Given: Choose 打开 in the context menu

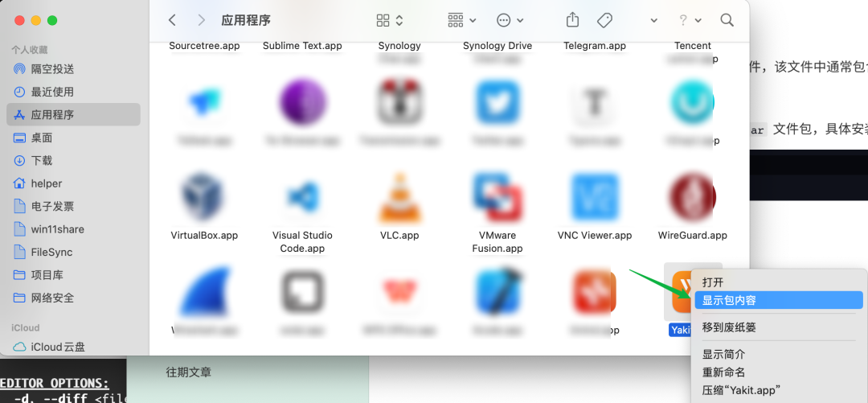Looking at the screenshot, I should (x=780, y=282).
